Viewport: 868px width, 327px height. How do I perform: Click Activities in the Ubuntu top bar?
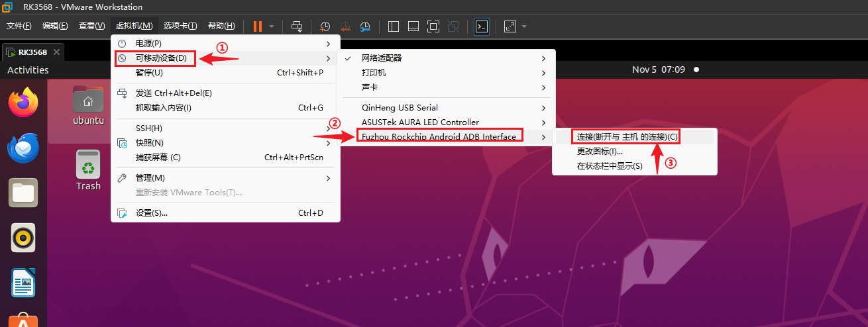tap(28, 70)
